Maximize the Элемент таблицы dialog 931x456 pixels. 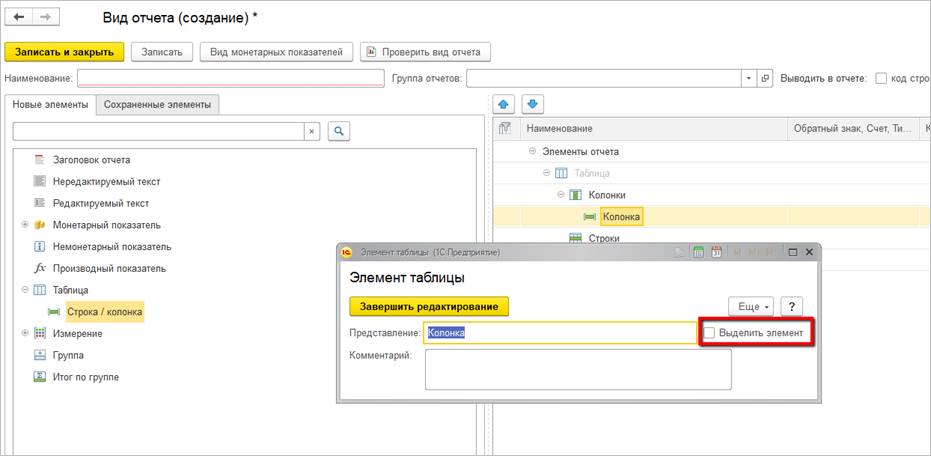[792, 252]
